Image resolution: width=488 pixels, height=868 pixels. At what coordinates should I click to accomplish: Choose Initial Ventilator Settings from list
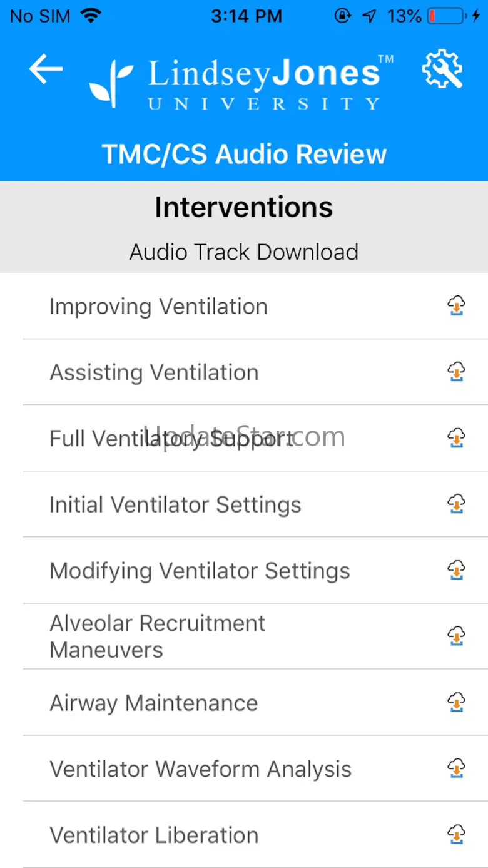175,505
